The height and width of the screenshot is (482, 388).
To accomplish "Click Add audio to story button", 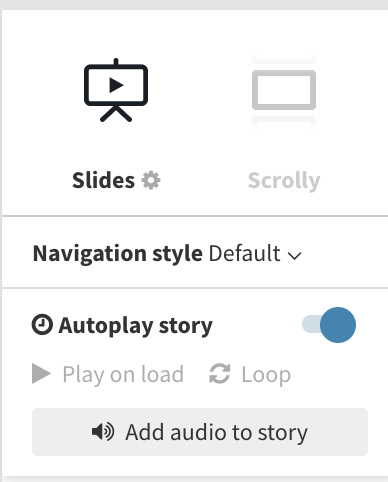I will pyautogui.click(x=200, y=432).
